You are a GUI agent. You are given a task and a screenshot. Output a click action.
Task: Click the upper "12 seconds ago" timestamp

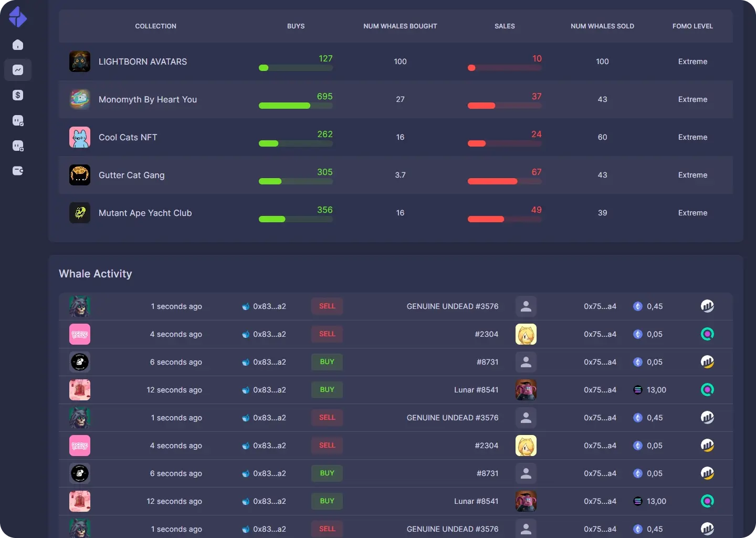pos(174,390)
